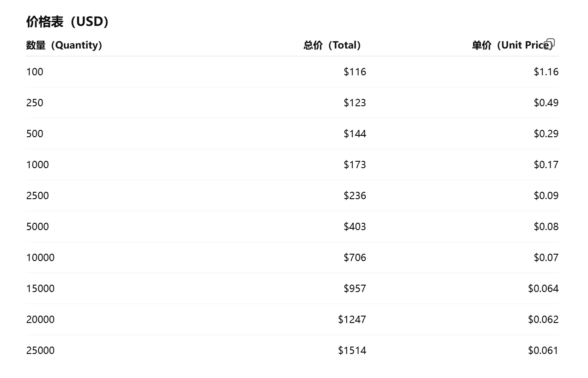Click the quantity 1000 cell

[37, 165]
